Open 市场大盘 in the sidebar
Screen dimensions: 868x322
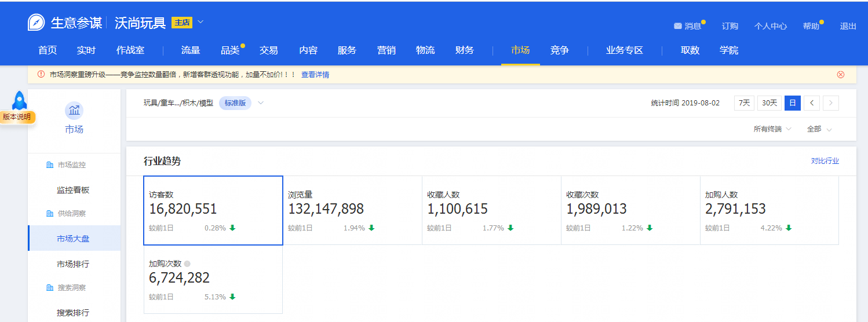73,239
